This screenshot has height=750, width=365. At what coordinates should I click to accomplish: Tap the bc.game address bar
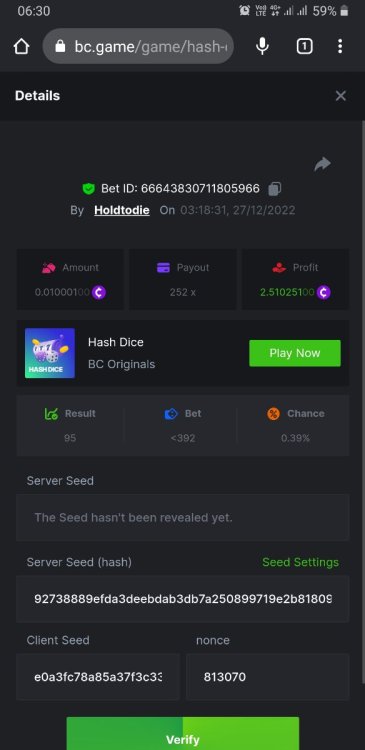pos(138,46)
